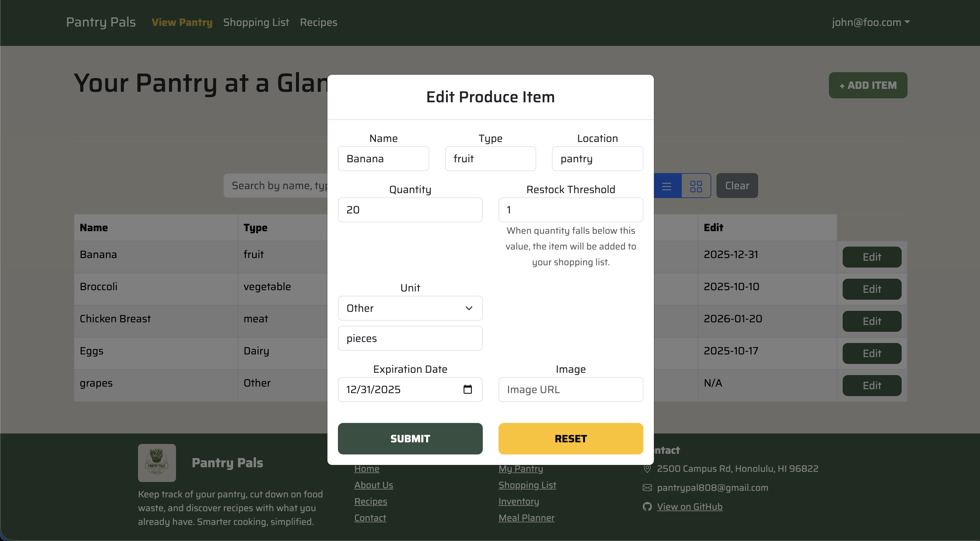The width and height of the screenshot is (980, 541).
Task: Open the About Us footer link
Action: click(374, 485)
